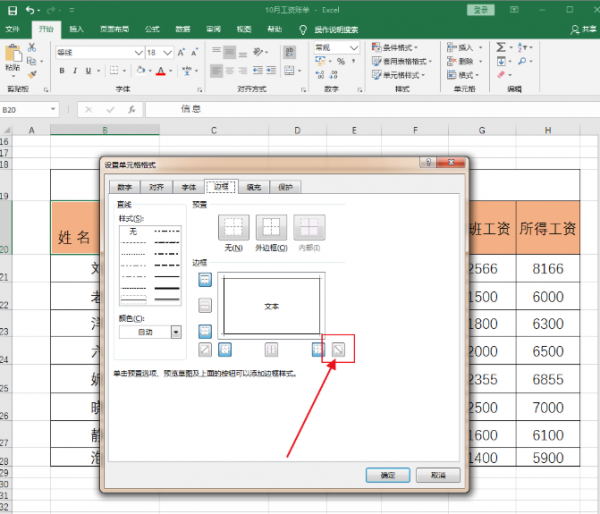The image size is (600, 514).
Task: Click the Format Painter brush icon
Action: coord(32,74)
